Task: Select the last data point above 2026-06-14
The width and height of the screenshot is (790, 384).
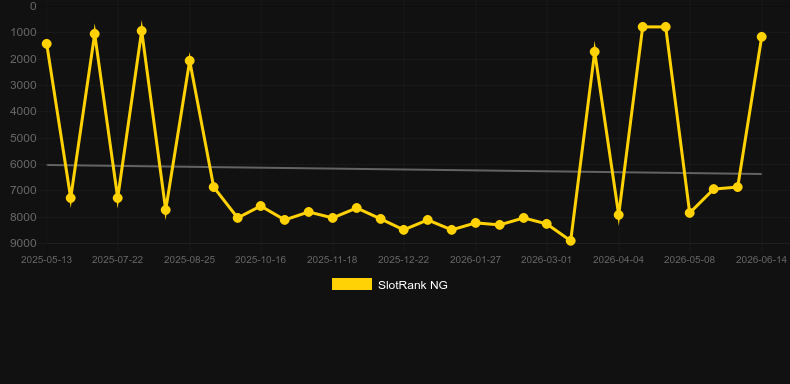Action: 761,37
